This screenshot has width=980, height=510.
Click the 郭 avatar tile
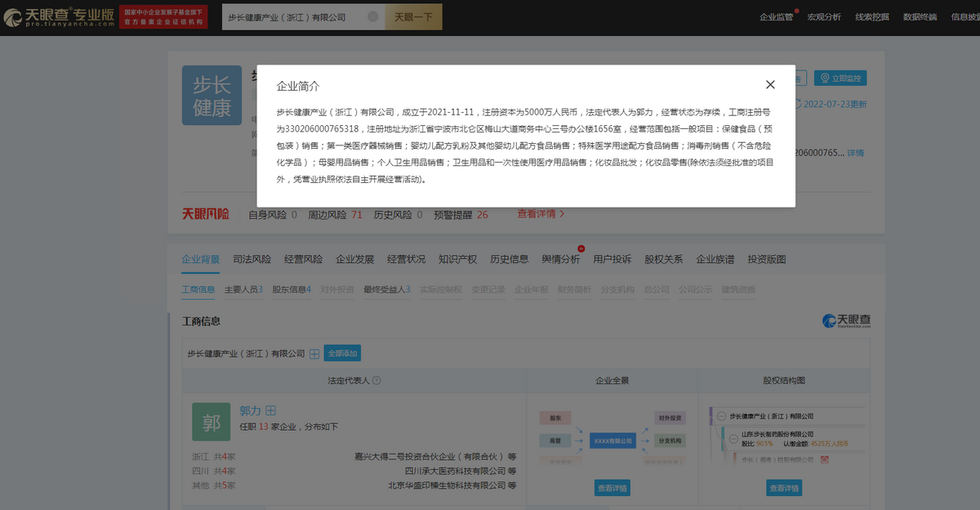pos(212,423)
